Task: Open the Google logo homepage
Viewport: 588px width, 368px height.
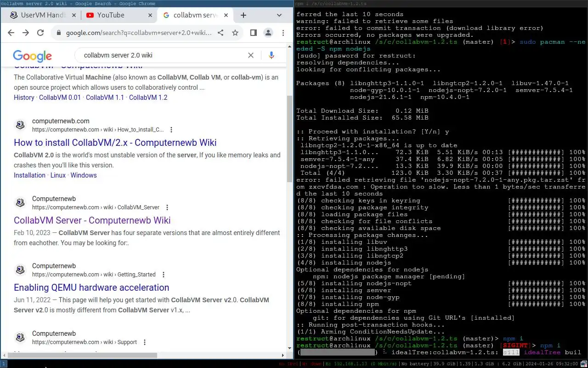Action: [32, 56]
